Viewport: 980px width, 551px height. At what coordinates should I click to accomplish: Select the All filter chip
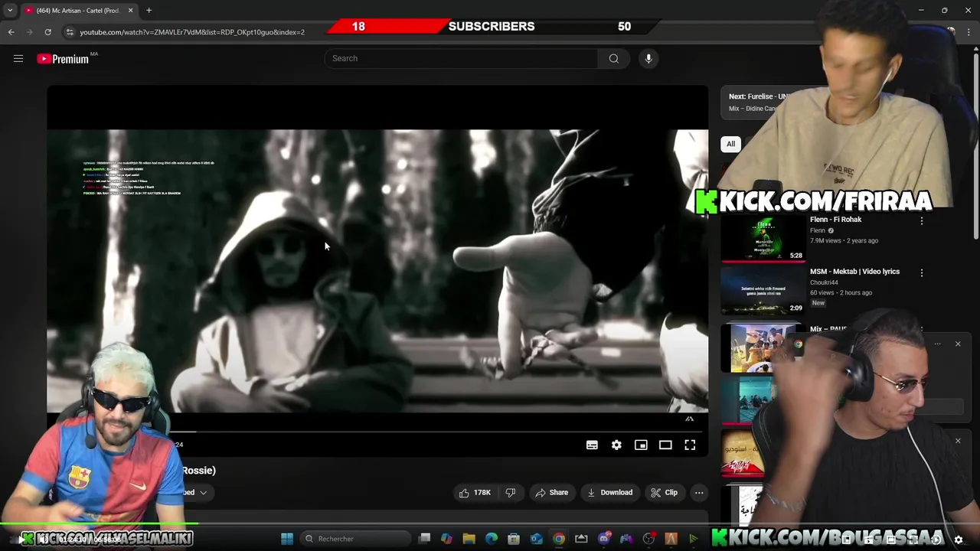click(x=730, y=144)
